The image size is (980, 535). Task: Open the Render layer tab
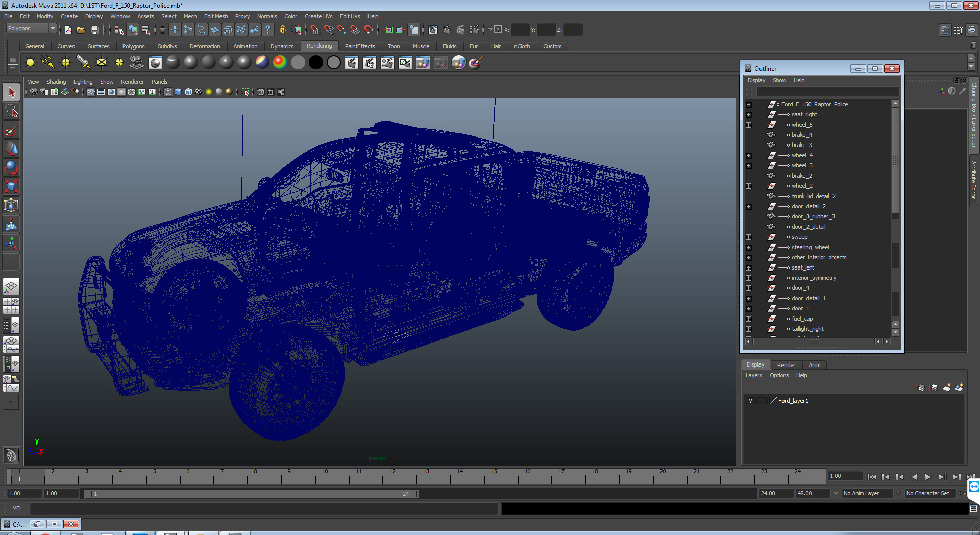pyautogui.click(x=786, y=365)
